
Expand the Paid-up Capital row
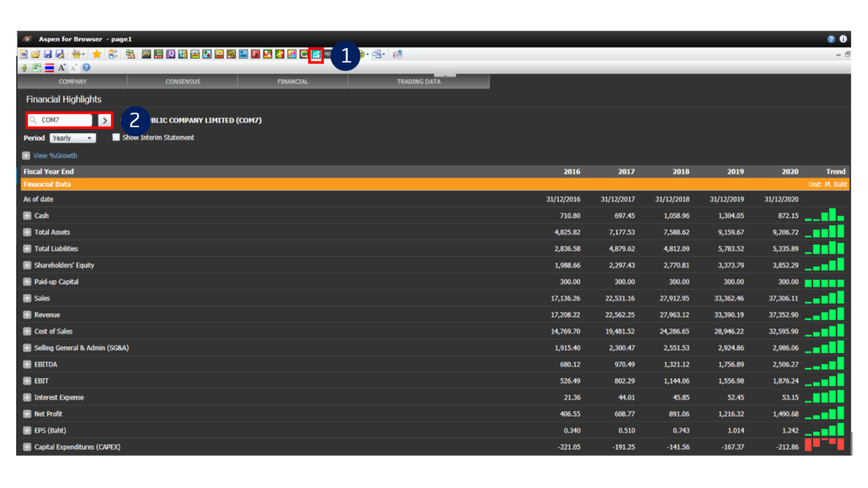27,282
